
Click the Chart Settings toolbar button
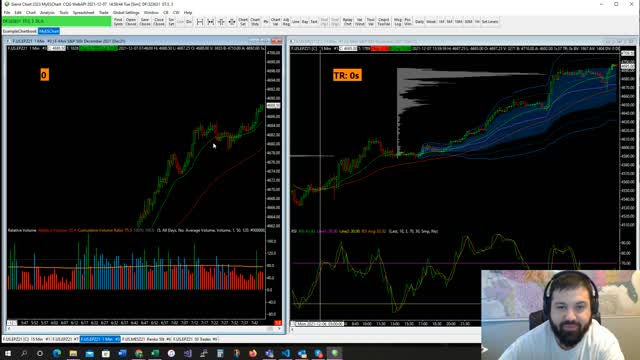pyautogui.click(x=243, y=22)
